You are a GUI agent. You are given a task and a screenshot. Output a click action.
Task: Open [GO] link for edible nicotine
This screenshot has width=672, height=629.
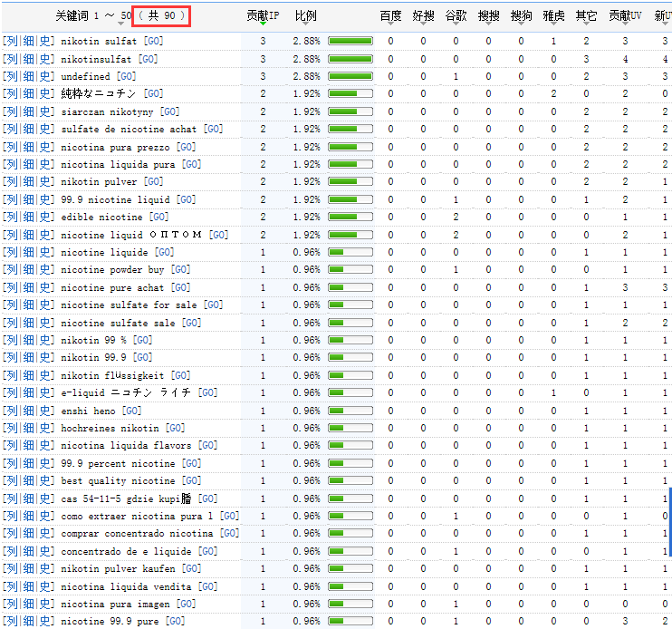[158, 218]
